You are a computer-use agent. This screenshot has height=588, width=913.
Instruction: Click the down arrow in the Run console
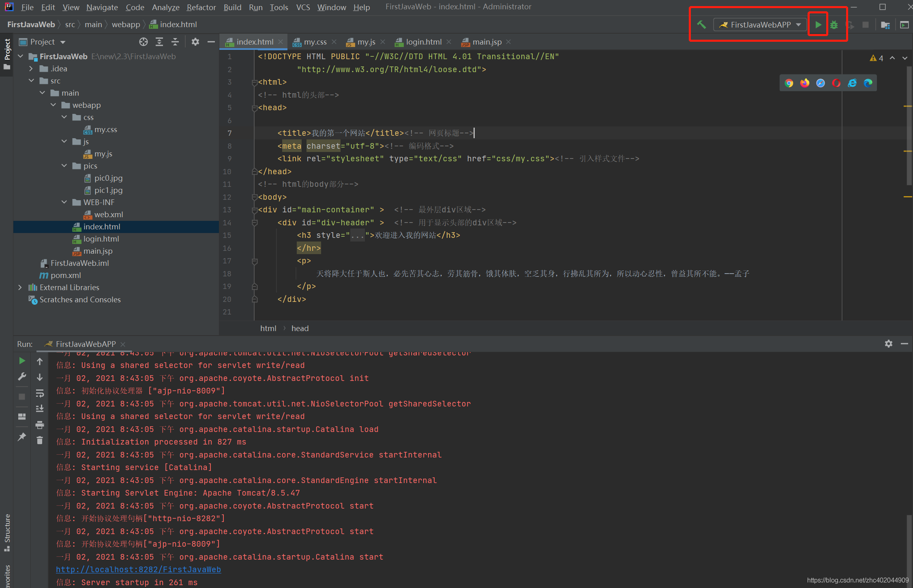pyautogui.click(x=40, y=377)
